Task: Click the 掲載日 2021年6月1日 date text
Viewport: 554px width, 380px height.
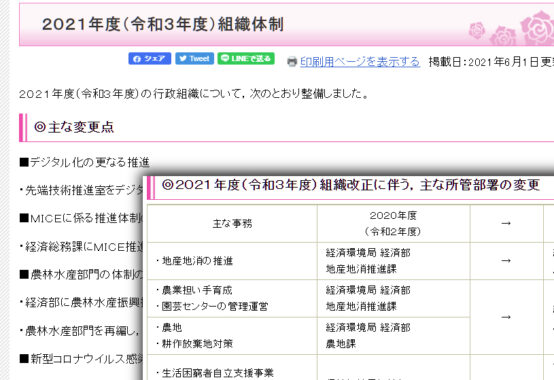Action: (491, 62)
